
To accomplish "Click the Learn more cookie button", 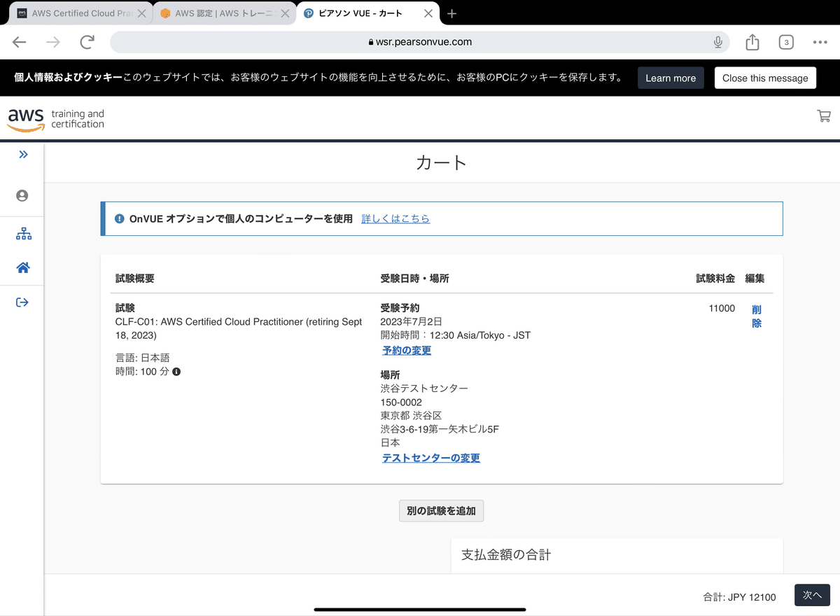I will pos(671,78).
